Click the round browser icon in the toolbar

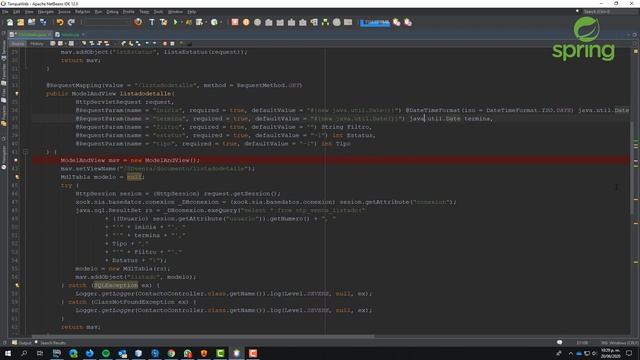138,22
